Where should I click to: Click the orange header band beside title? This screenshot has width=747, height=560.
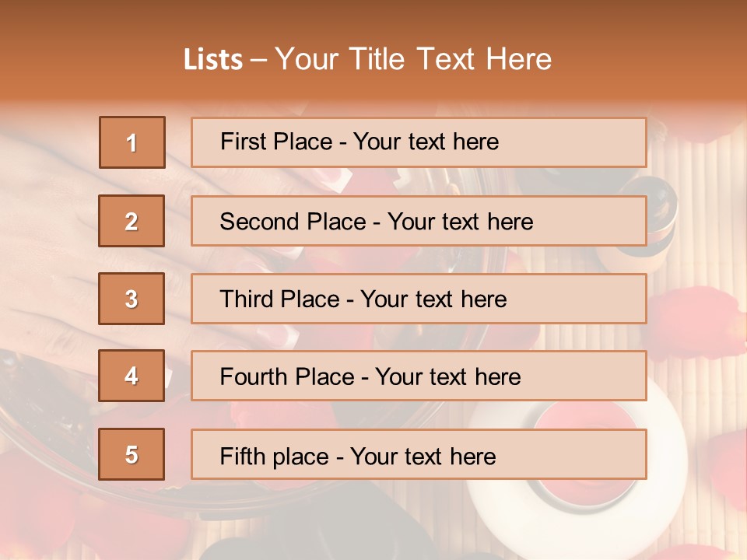(x=661, y=54)
